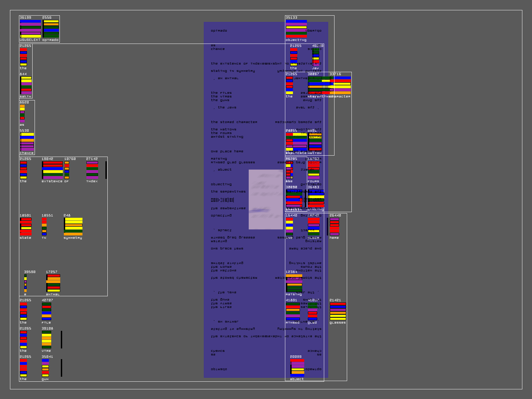The image size is (532, 399).
Task: Click the file block numbered 42707
Action: [47, 312]
